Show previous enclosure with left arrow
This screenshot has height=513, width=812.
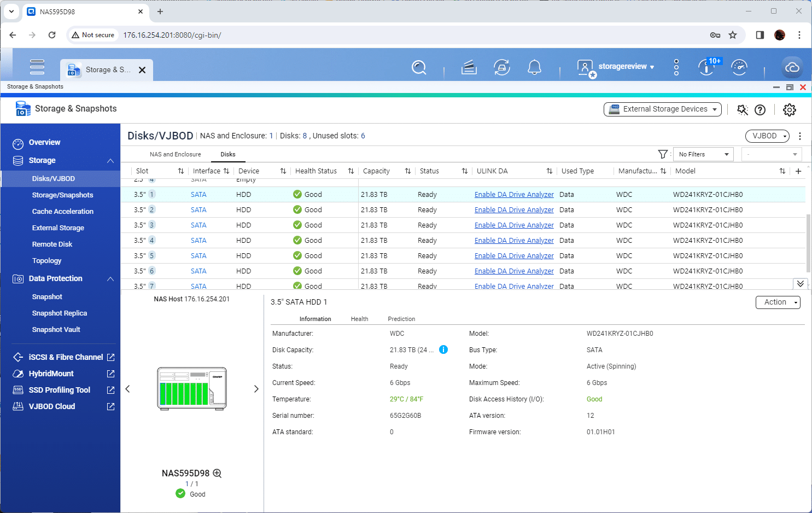(x=128, y=389)
